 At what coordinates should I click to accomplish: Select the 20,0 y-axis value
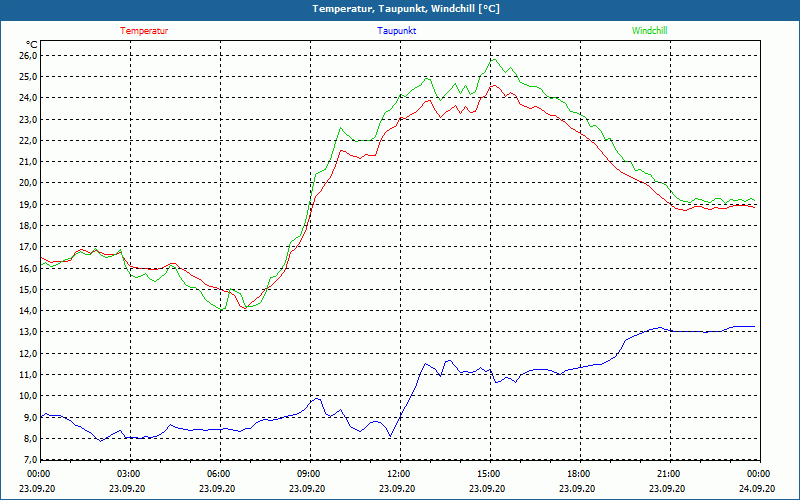(x=28, y=183)
